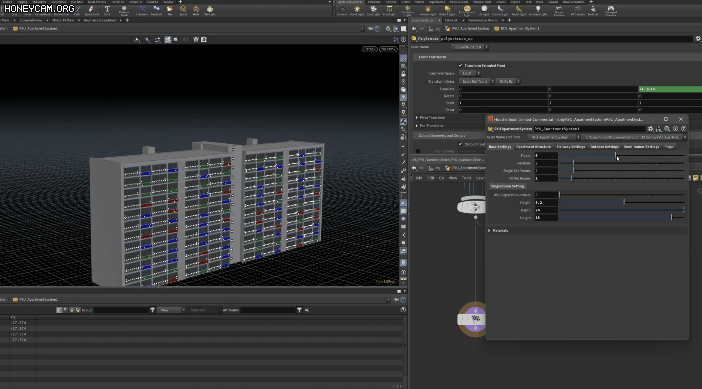Click the Switcher shelf tool
This screenshot has width=702, height=389.
point(593,10)
